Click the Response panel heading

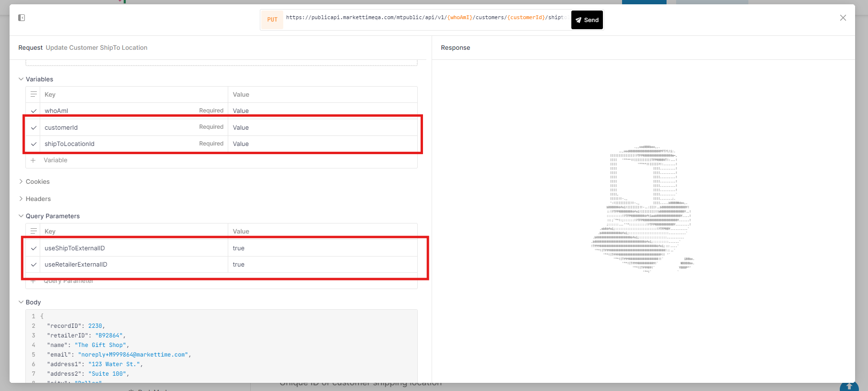[x=456, y=48]
